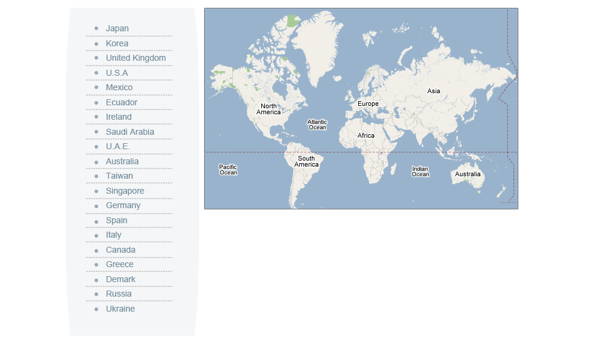Click the U.A.E. list item
Image resolution: width=590 pixels, height=364 pixels.
click(x=118, y=146)
